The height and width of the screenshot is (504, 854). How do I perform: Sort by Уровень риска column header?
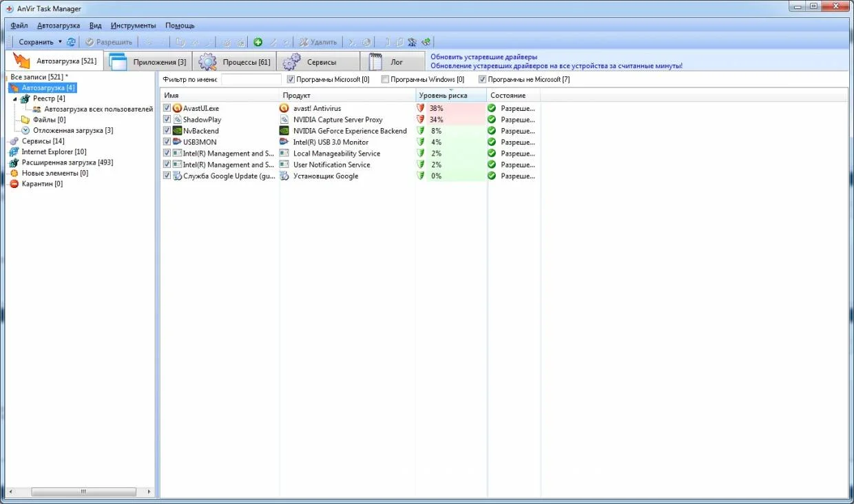pyautogui.click(x=451, y=96)
